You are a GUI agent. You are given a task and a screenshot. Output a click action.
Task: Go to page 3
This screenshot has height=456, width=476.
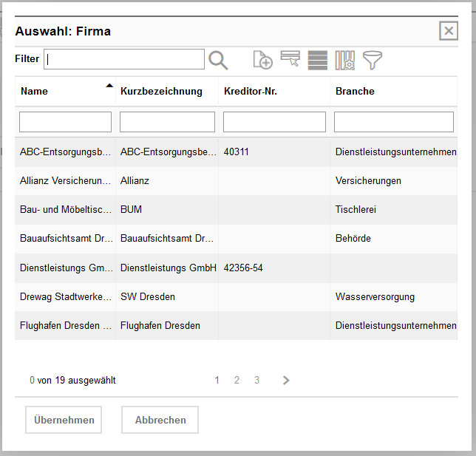coord(256,380)
